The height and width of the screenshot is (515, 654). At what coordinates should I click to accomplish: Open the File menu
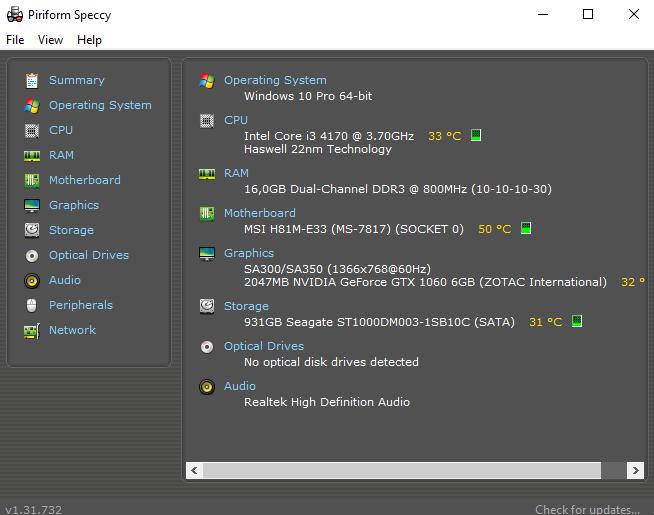(x=15, y=40)
